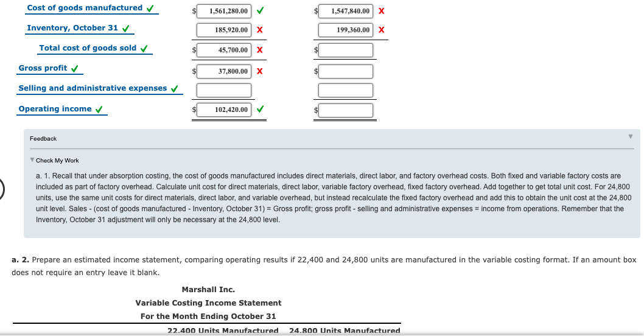Click red X mark beside 37,800.00
The width and height of the screenshot is (644, 336).
click(259, 71)
